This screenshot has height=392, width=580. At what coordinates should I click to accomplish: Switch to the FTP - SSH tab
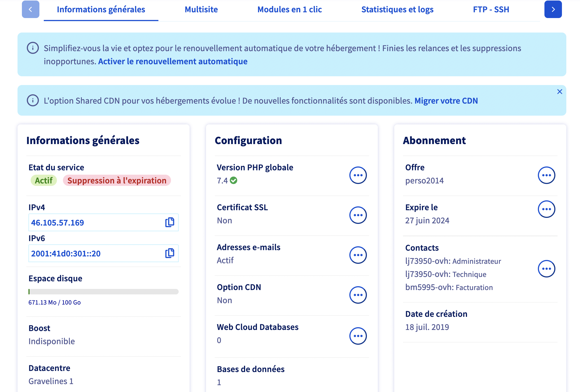[491, 10]
